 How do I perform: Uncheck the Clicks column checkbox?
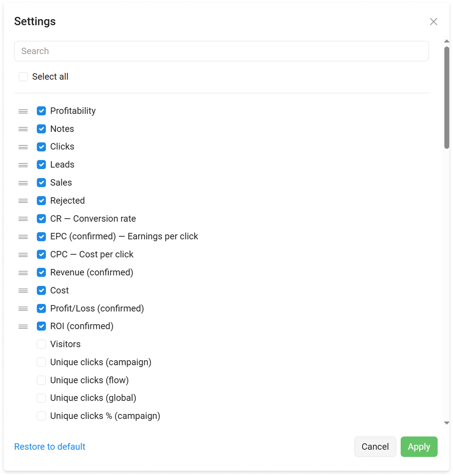[x=41, y=147]
